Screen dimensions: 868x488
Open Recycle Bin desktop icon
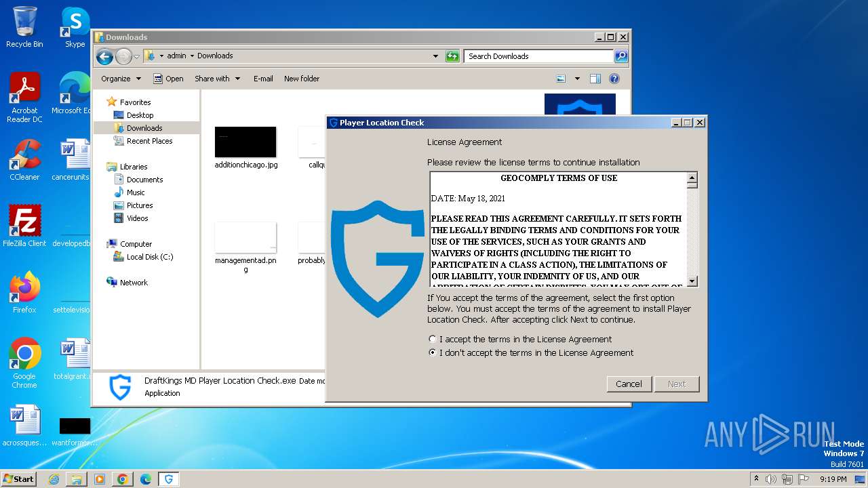24,27
